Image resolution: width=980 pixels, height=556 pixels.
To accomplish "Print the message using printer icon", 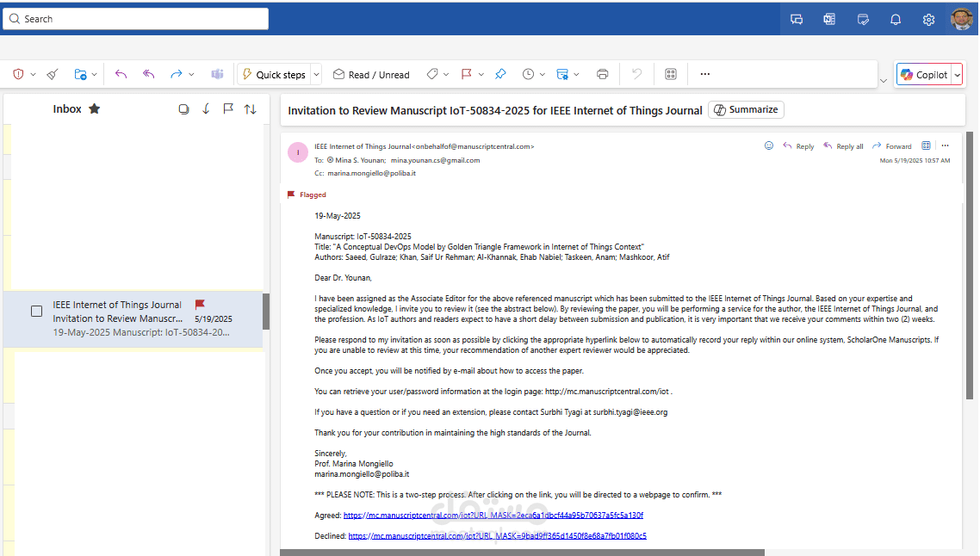I will (x=603, y=74).
